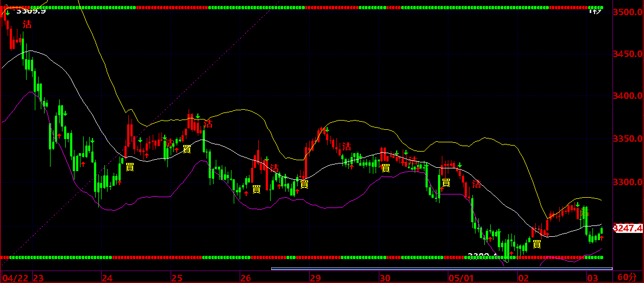
Task: Click the 3400.0 price axis label
Action: [627, 96]
